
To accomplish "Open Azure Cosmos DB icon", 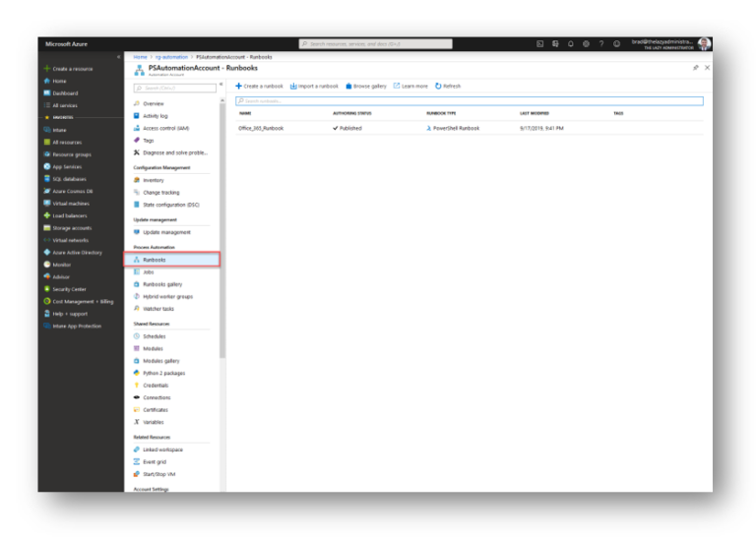I will point(47,191).
